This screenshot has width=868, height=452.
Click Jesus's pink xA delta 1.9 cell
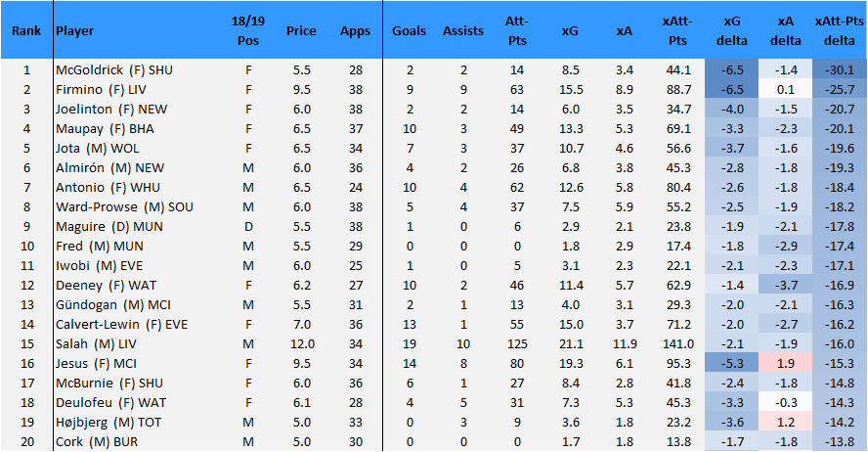point(786,363)
